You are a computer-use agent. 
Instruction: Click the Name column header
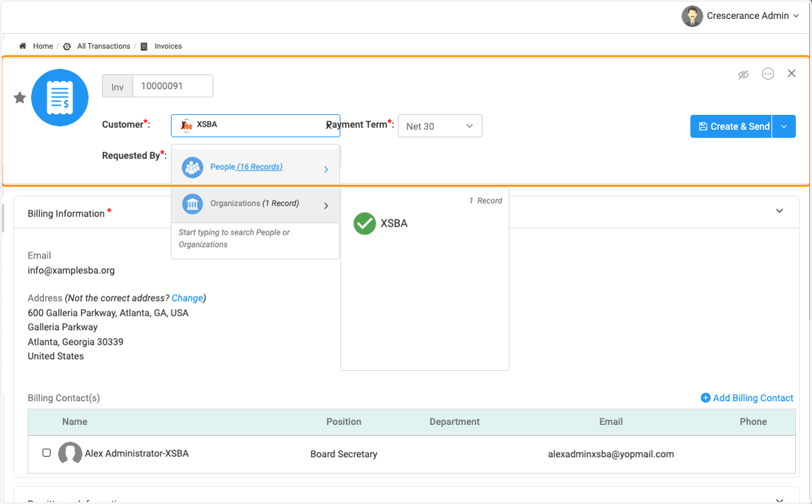pos(74,421)
